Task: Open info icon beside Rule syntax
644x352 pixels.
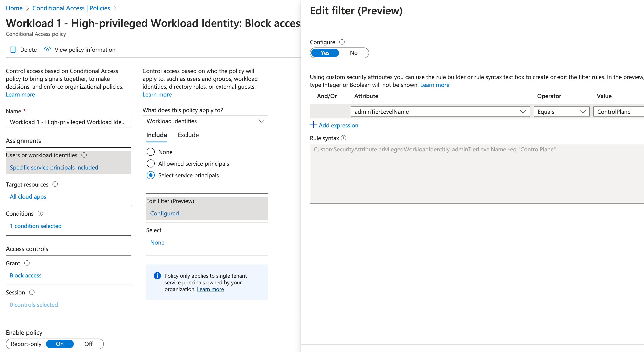Action: [x=344, y=138]
